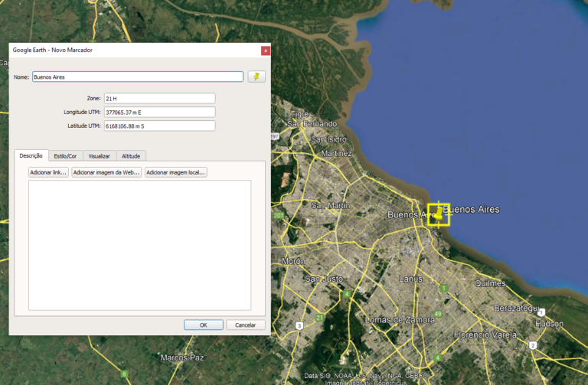Click the yellow placemark pin on the map
The height and width of the screenshot is (385, 588).
[x=437, y=214]
